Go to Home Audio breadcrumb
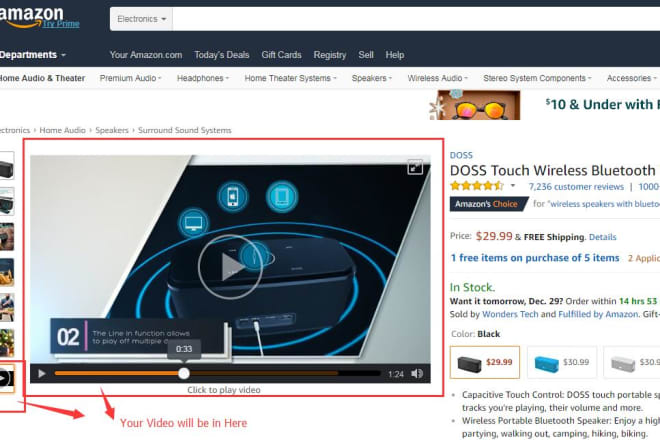This screenshot has width=660, height=440. point(62,130)
